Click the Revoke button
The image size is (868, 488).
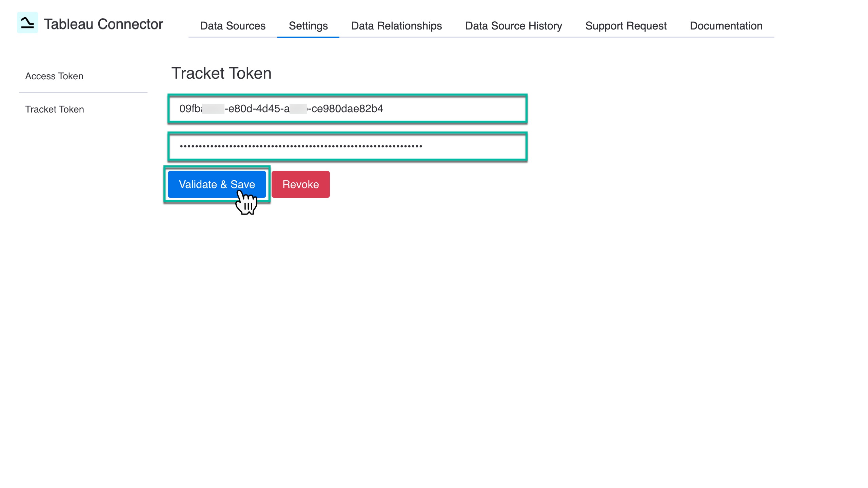[300, 184]
